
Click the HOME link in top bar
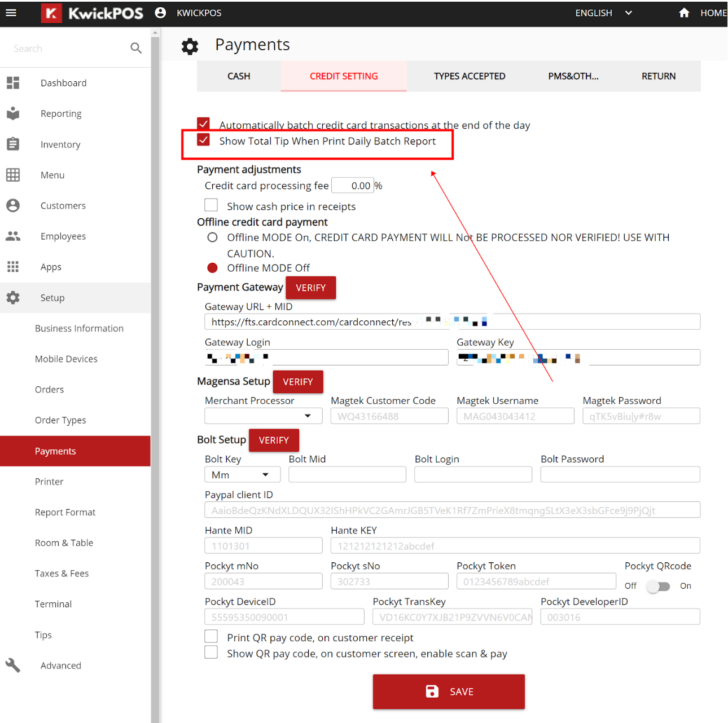point(713,13)
